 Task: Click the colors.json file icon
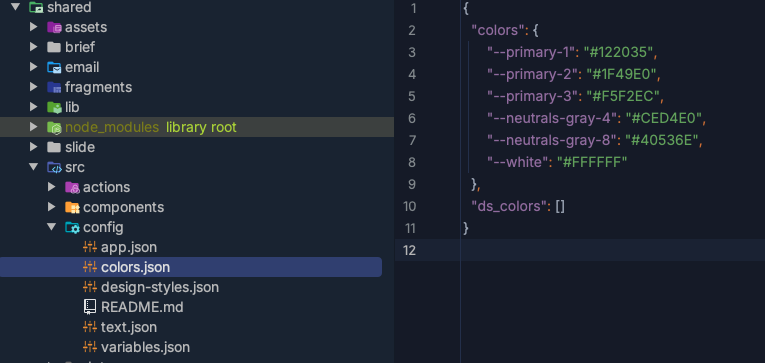tap(90, 267)
